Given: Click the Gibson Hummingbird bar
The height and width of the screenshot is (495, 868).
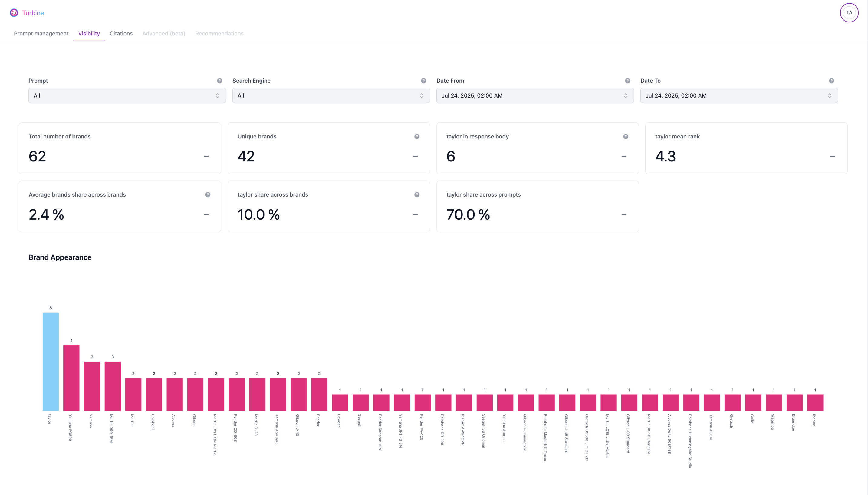Looking at the screenshot, I should coord(526,403).
